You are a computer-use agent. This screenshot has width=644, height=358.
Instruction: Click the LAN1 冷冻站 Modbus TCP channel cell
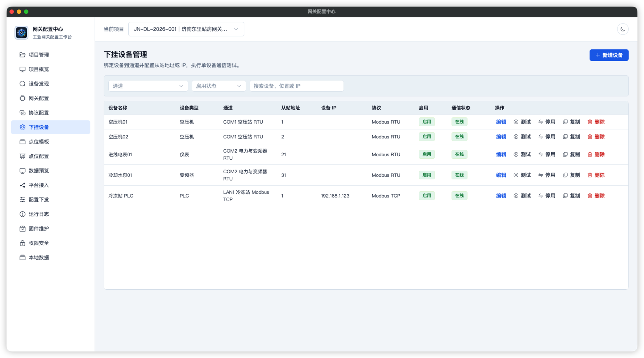click(246, 196)
